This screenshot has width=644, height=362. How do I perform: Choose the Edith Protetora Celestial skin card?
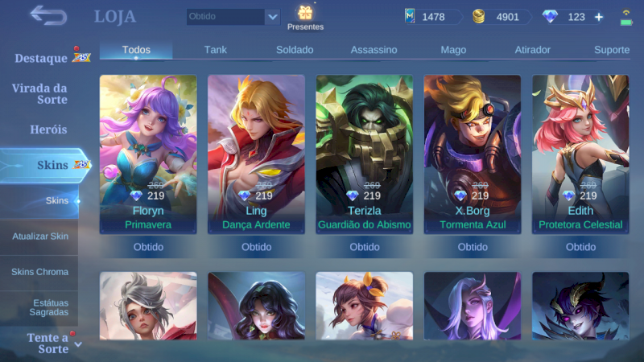(580, 154)
